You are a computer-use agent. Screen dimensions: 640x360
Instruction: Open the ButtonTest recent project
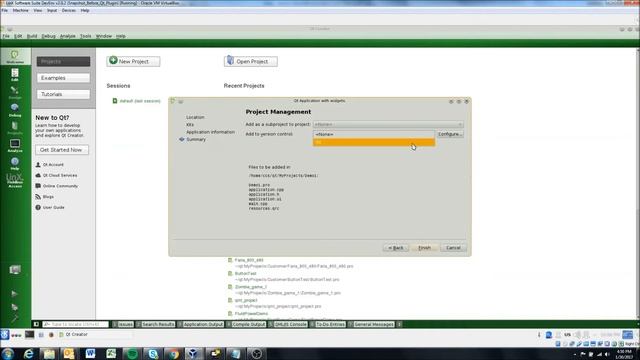pos(246,273)
